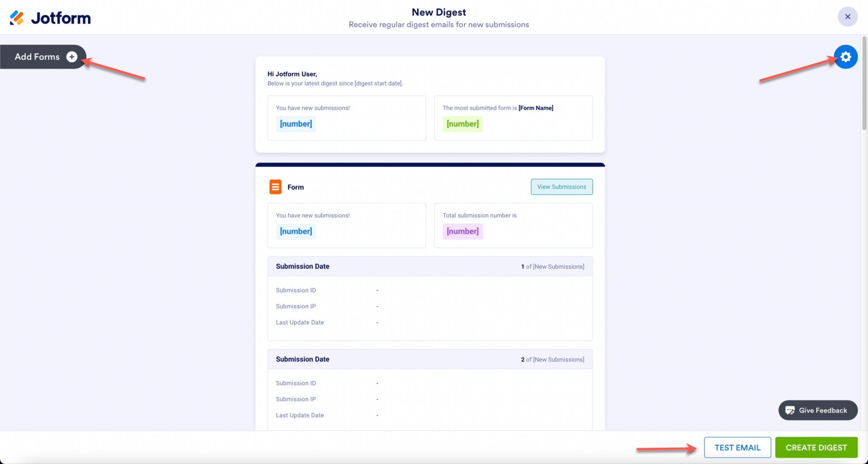The width and height of the screenshot is (868, 464).
Task: Click the vertical scrollbar on the right
Action: coord(865,85)
